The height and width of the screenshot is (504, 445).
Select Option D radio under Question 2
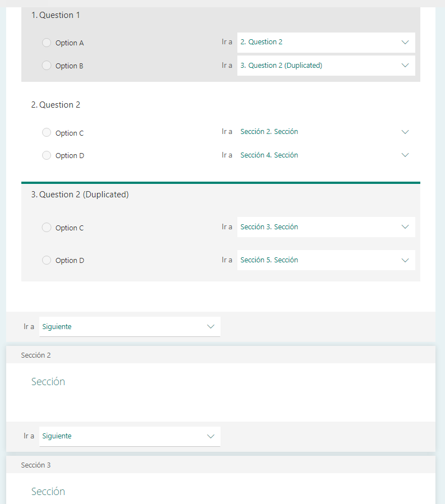pyautogui.click(x=47, y=155)
